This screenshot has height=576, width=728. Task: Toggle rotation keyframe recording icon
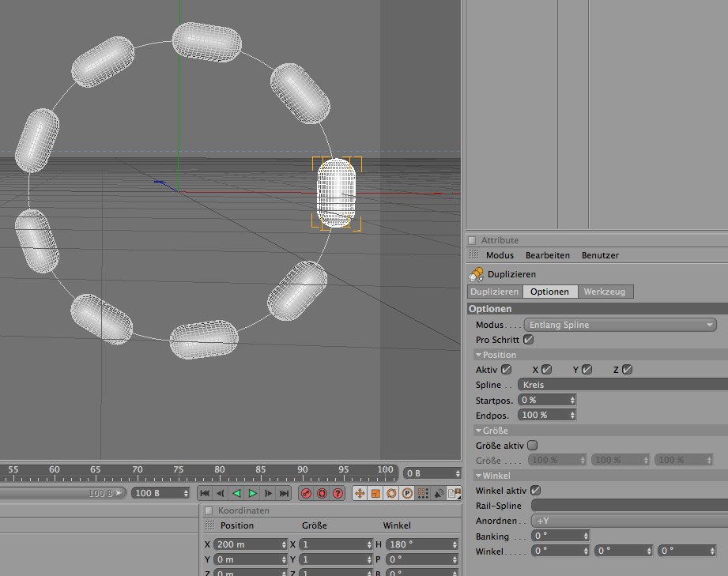[391, 493]
